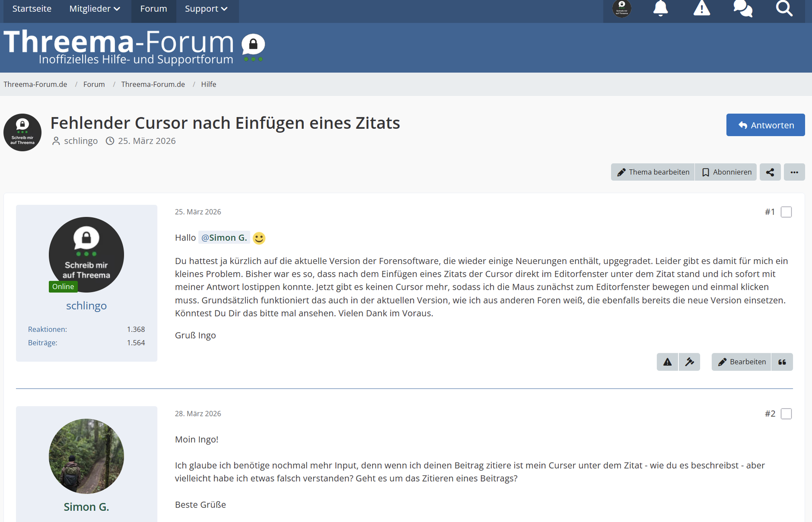Image resolution: width=812 pixels, height=522 pixels.
Task: Go to Startseite in navigation
Action: 32,9
